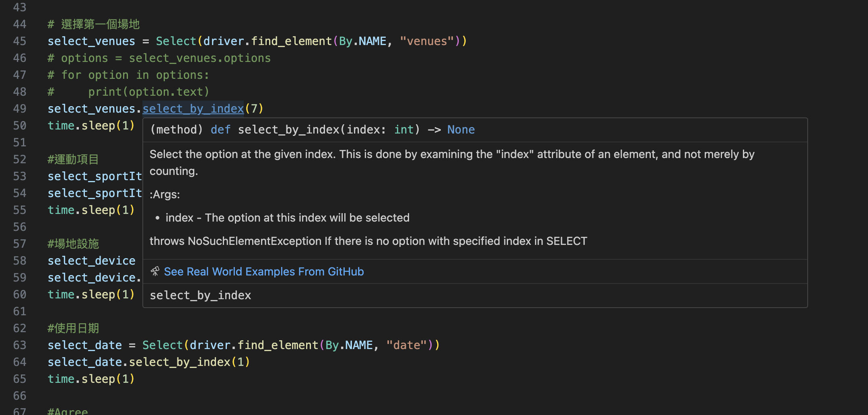Click the "venues" string on line 45
The height and width of the screenshot is (415, 868).
click(427, 41)
